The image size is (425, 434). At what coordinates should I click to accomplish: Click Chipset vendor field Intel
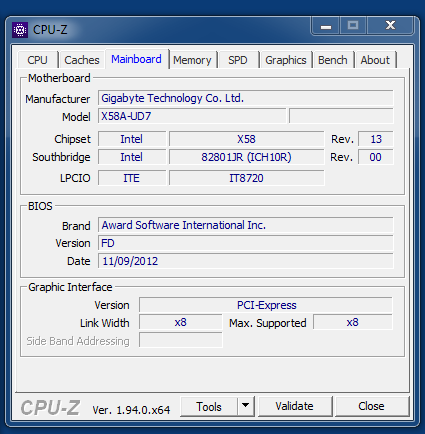[132, 139]
